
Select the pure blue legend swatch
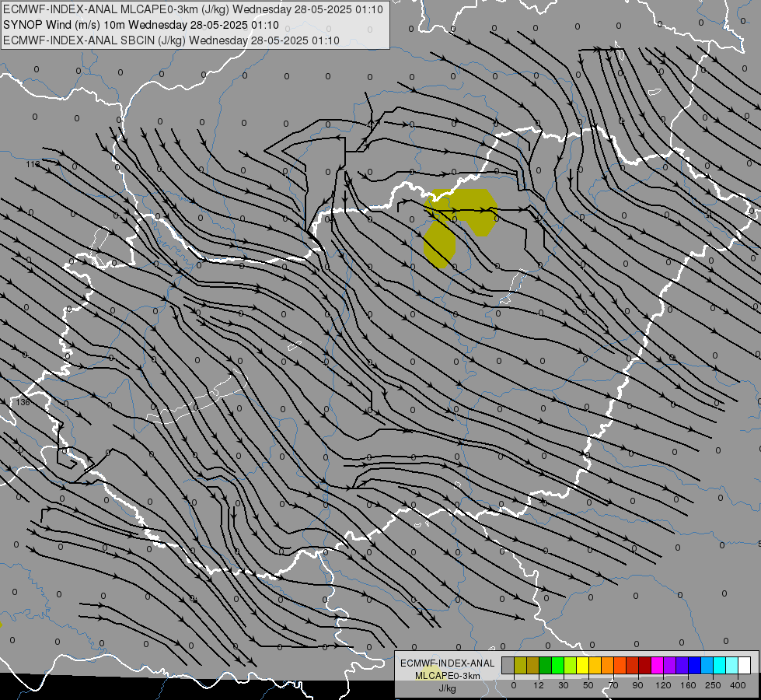(x=695, y=665)
